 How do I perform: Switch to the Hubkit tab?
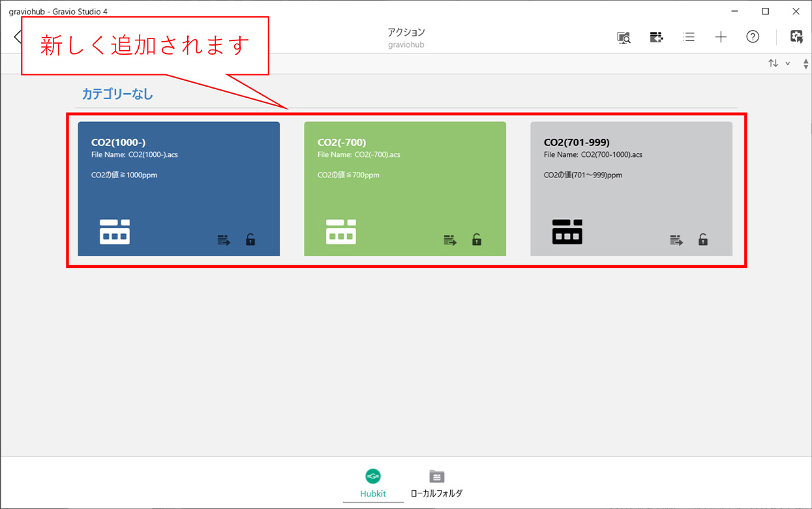(x=373, y=484)
